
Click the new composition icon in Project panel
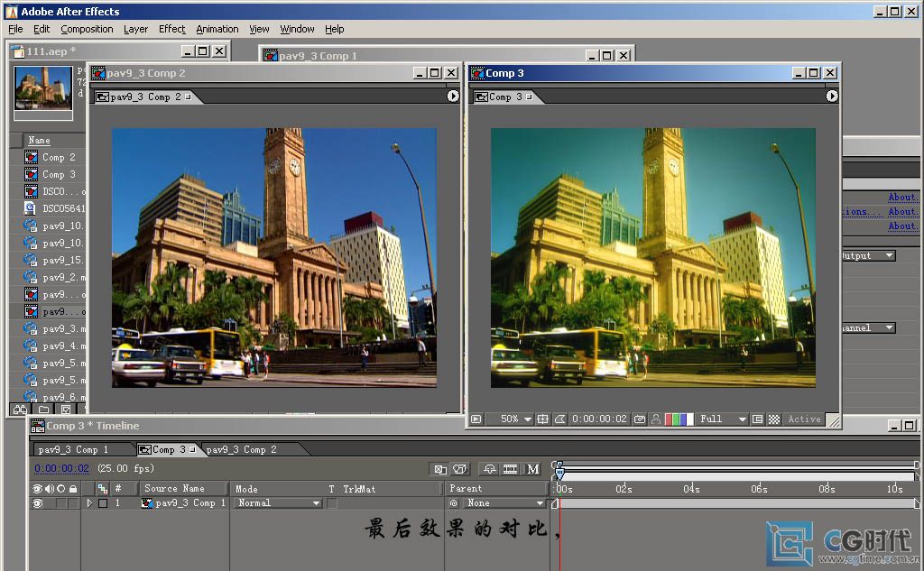66,409
